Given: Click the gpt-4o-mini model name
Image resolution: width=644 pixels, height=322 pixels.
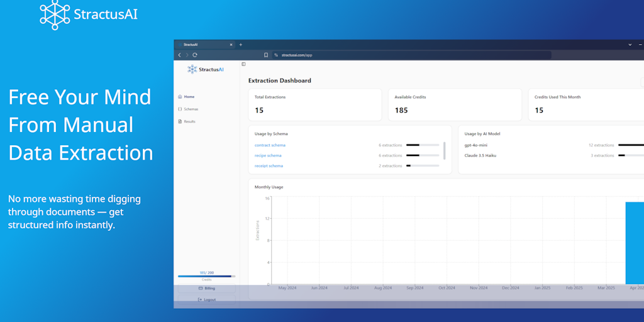Looking at the screenshot, I should click(476, 145).
